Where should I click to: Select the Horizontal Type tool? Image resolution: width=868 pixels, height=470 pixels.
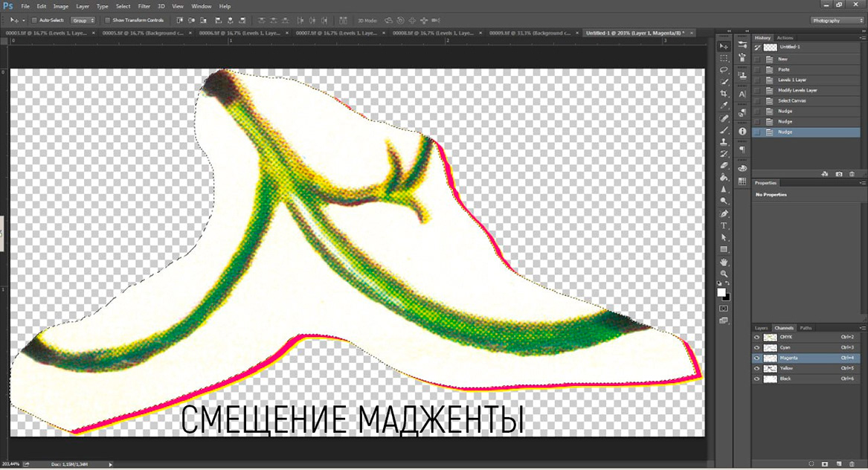click(x=724, y=225)
